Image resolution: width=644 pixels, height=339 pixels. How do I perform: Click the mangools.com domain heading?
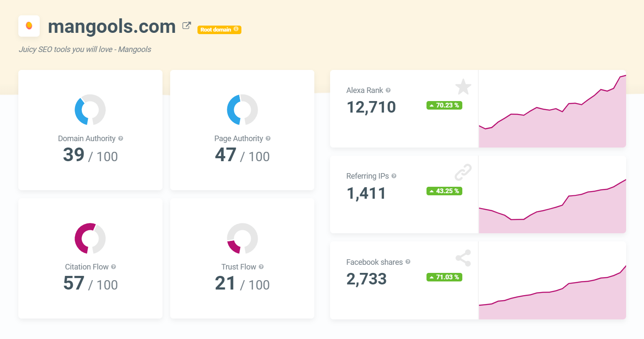(112, 26)
